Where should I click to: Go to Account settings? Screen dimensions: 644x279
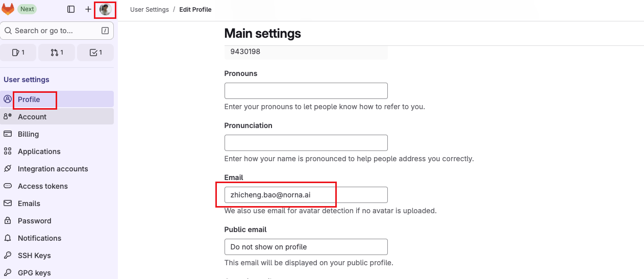tap(32, 117)
